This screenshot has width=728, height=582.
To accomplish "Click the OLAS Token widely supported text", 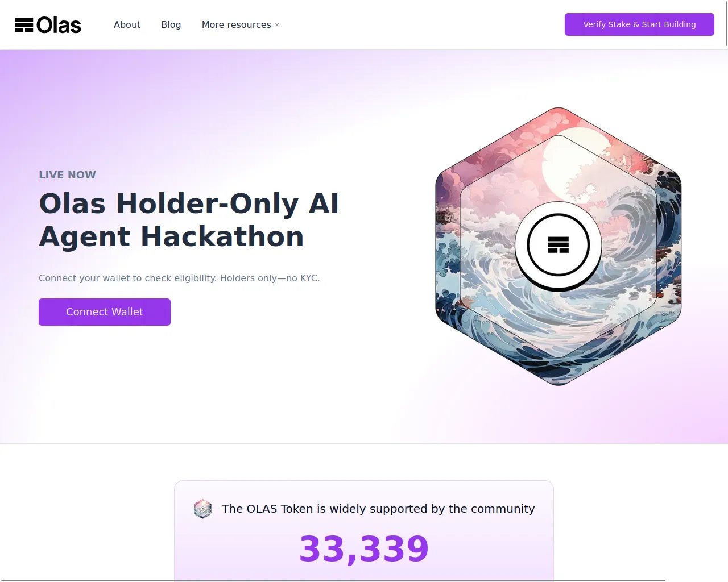I will coord(378,509).
